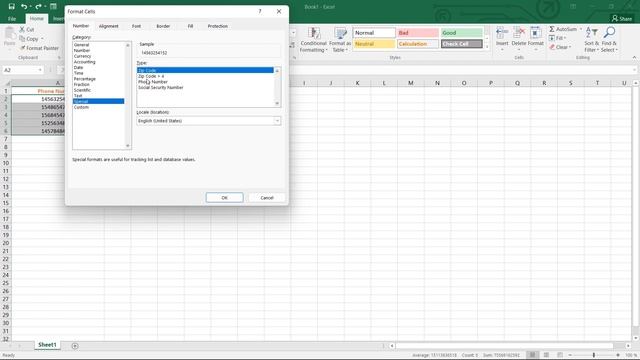Select the Percentage category
This screenshot has width=640, height=360.
tap(84, 79)
